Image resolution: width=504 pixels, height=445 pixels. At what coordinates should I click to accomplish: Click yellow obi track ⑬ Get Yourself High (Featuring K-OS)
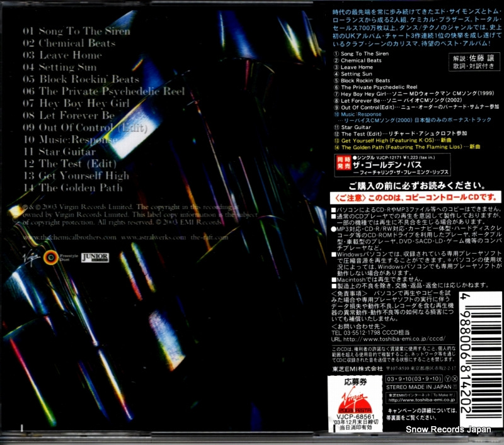(x=392, y=140)
